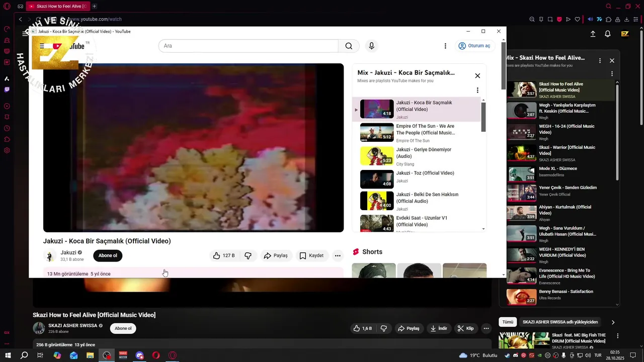Click the search magnifier button in YouTube popup

(x=349, y=46)
